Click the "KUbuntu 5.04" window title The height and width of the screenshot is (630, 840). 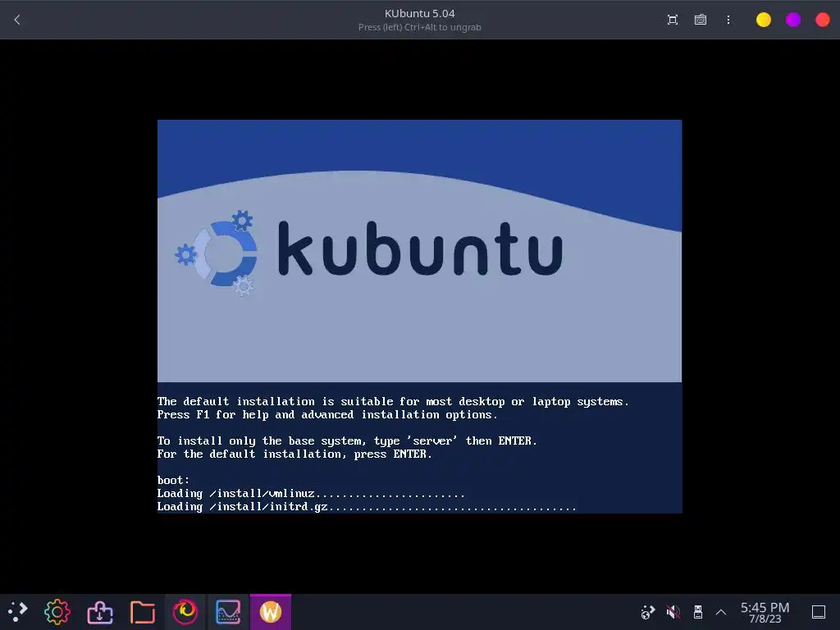click(x=419, y=13)
